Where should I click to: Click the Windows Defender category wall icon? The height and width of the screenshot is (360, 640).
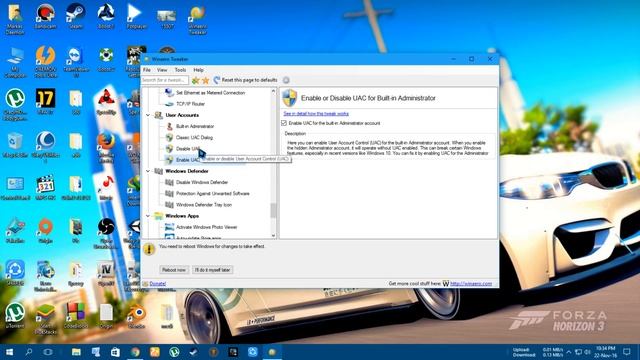pyautogui.click(x=158, y=171)
